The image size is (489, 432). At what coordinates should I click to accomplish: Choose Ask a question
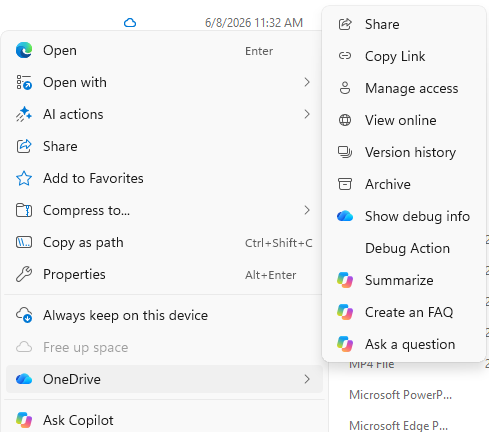pos(404,344)
